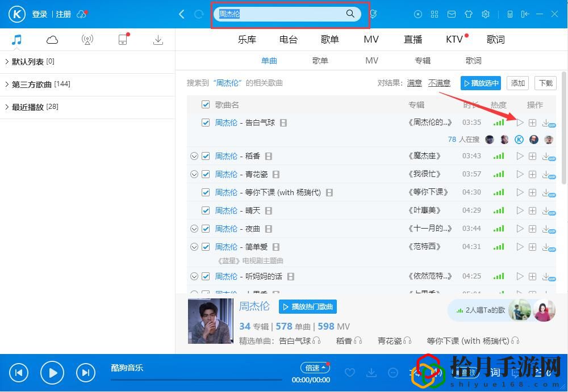Screen dimensions: 568x392
Task: Click the 下载 button above results
Action: [545, 83]
